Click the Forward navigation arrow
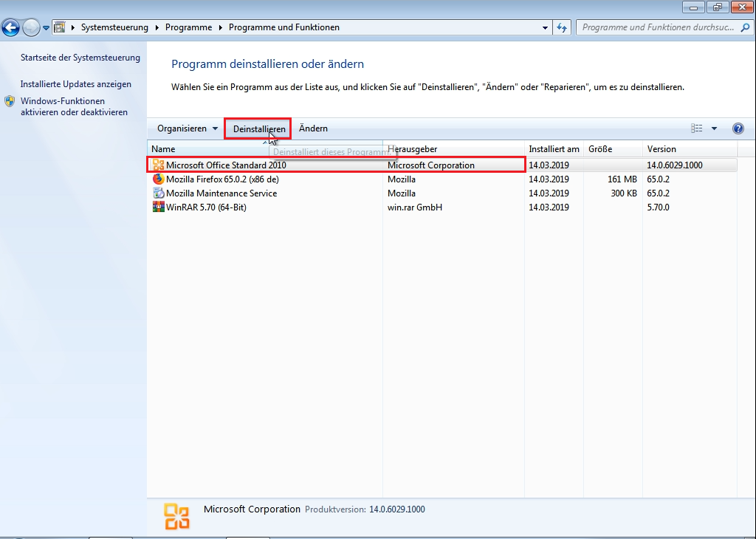This screenshot has height=539, width=756. click(x=31, y=27)
